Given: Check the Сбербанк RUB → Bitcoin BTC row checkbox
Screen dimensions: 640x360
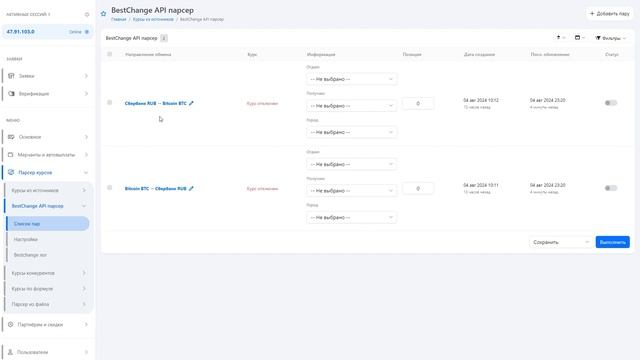Looking at the screenshot, I should tap(109, 103).
